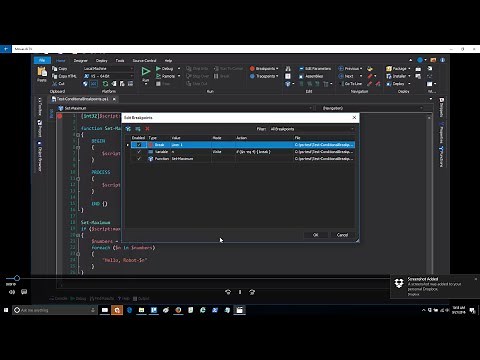Select the Set-Maximum Function breakpoint row
Screen dimensions: 480x360
(243, 159)
